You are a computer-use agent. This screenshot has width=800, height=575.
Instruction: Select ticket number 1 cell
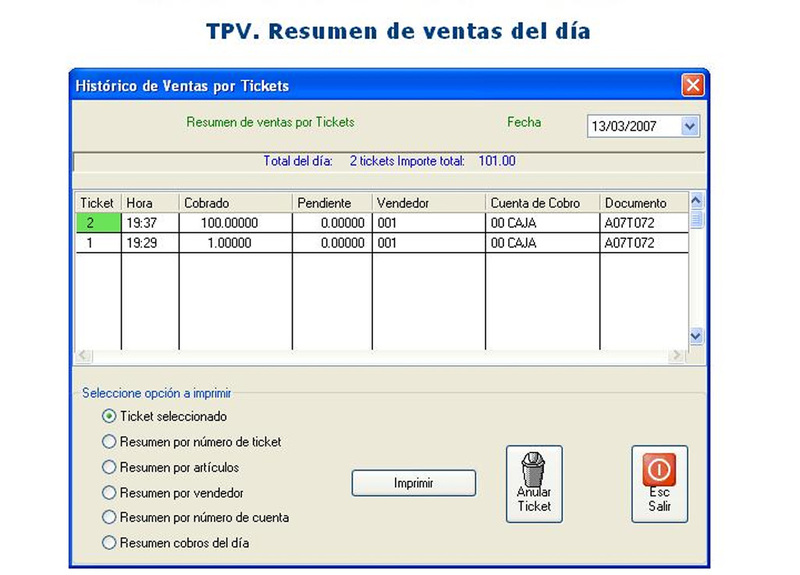tap(98, 243)
